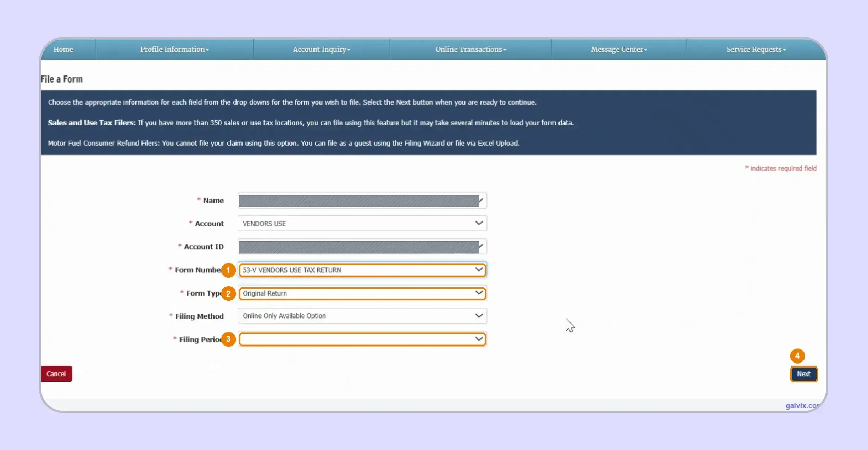Click the 'Choose the appropriate information' instruction line
This screenshot has width=868, height=450.
pyautogui.click(x=292, y=102)
